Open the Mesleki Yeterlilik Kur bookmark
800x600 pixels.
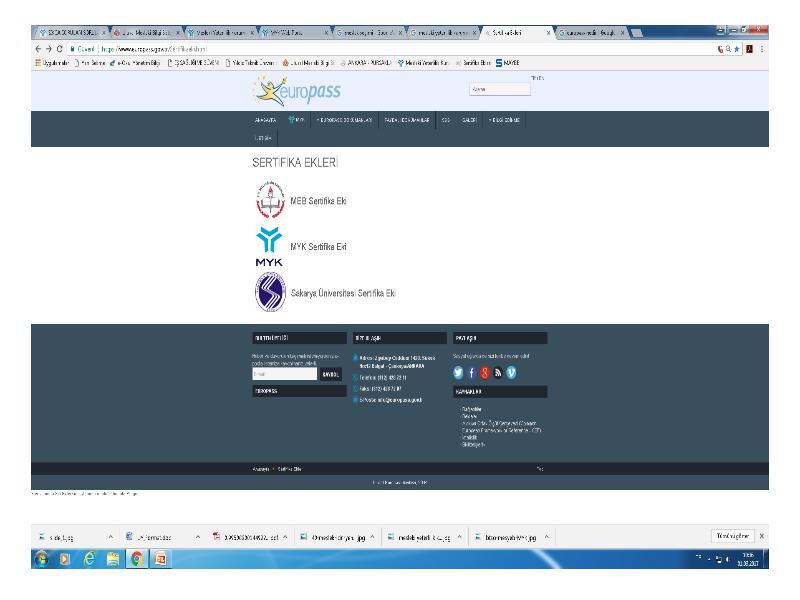pos(423,63)
